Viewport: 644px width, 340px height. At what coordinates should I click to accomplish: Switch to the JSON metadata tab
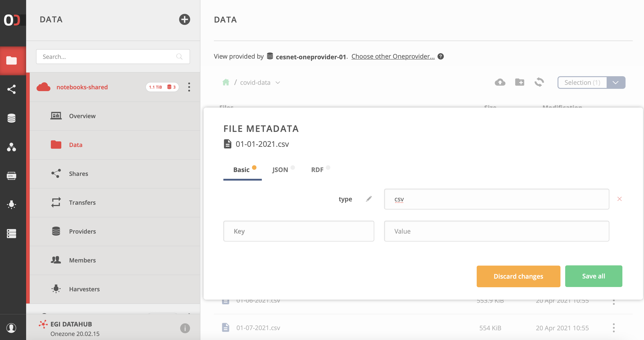[280, 170]
